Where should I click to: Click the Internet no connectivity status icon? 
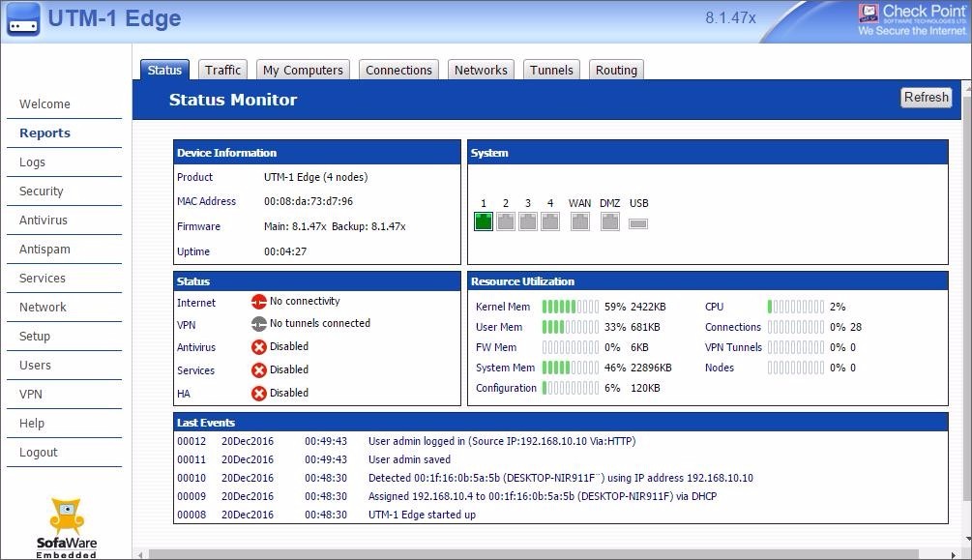coord(259,302)
